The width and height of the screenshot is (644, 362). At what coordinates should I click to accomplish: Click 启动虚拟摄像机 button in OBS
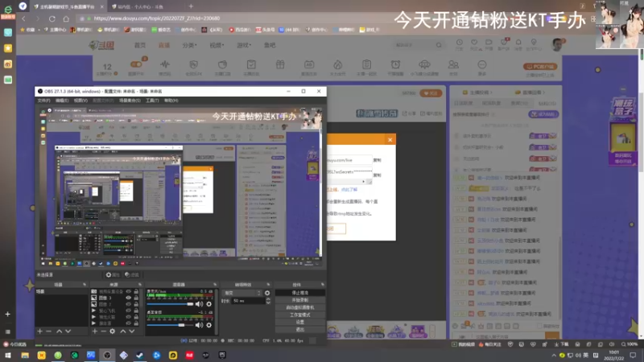tap(299, 307)
